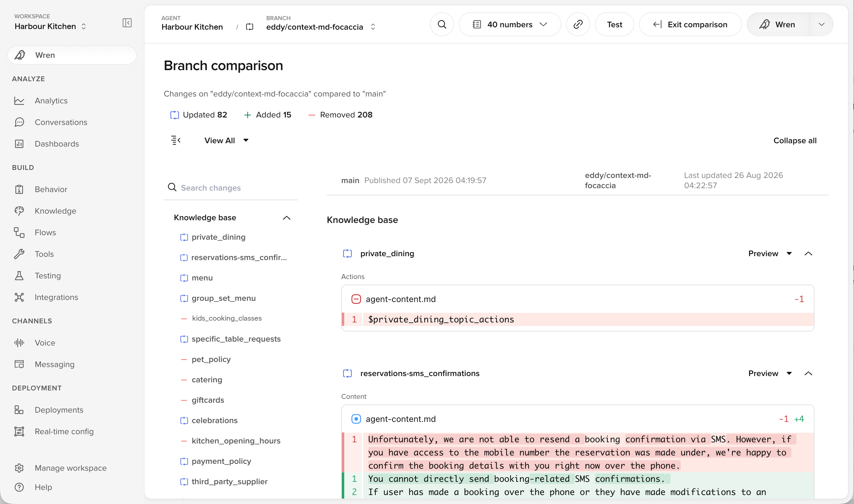Open the 40 numbers dropdown

pyautogui.click(x=510, y=25)
